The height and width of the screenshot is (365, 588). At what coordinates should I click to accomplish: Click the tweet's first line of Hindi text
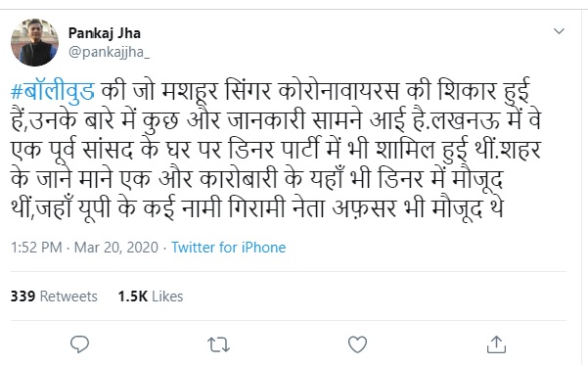270,91
